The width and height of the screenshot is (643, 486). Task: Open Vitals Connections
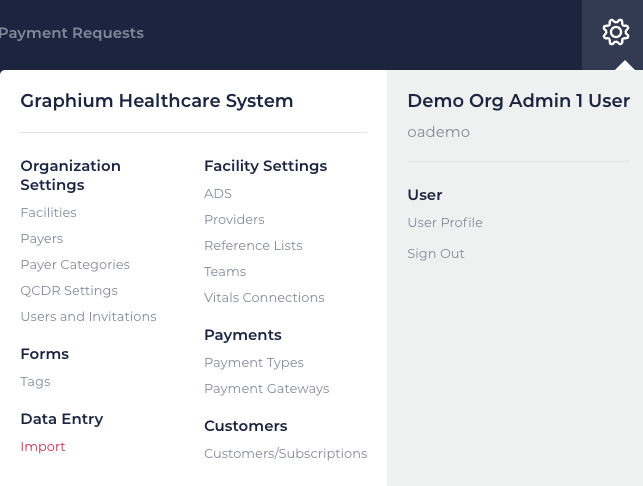pos(264,297)
